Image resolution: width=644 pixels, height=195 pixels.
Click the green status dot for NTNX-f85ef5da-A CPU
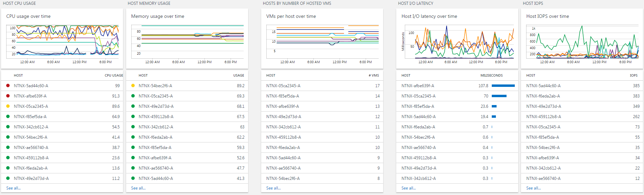(8, 116)
